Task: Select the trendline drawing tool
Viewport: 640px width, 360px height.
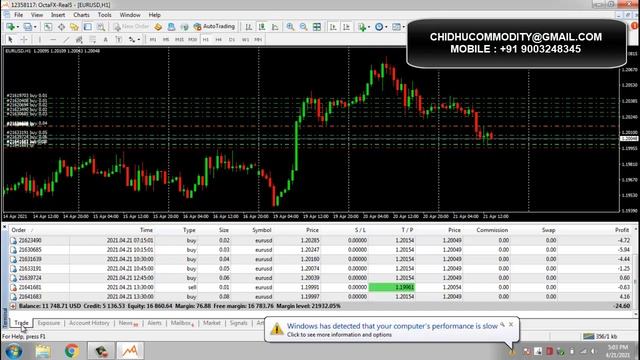Action: 66,40
